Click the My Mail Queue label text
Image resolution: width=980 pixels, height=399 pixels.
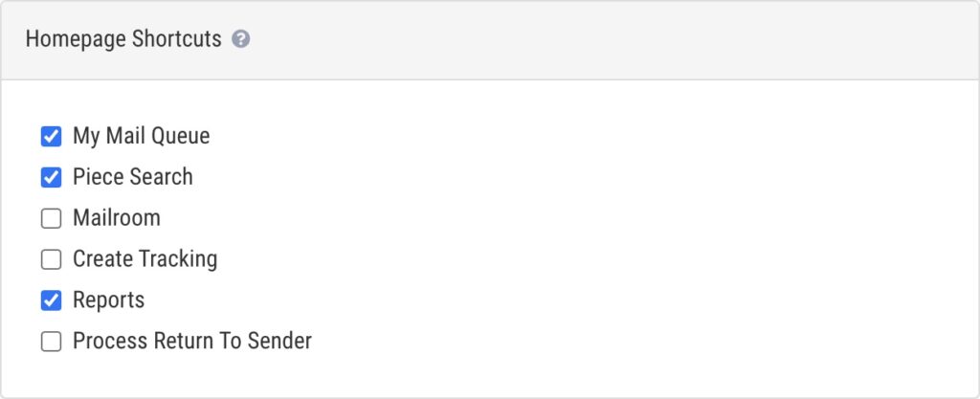[x=141, y=136]
